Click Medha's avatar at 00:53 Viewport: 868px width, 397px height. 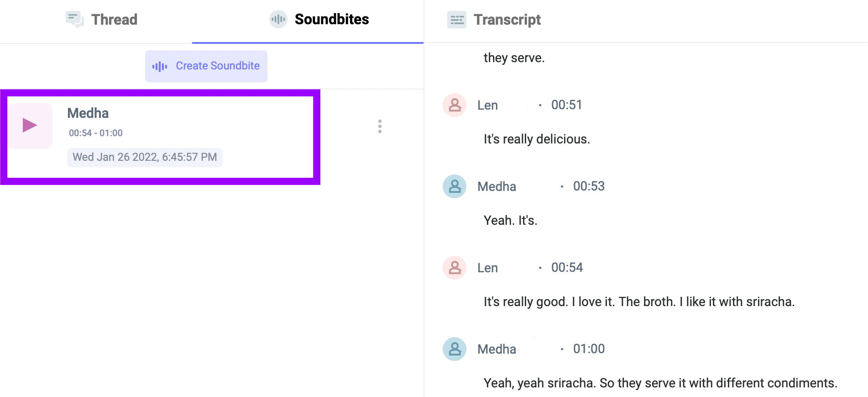click(455, 186)
